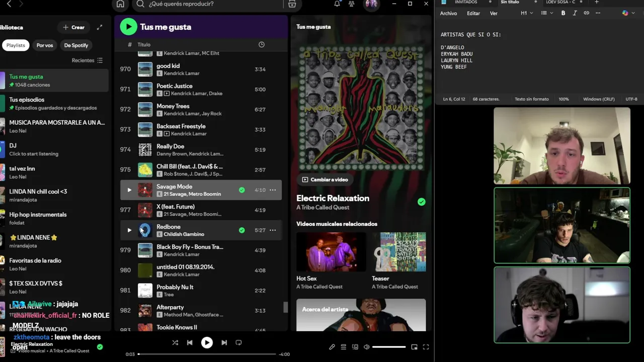Select the Money Trees track title
The width and height of the screenshot is (644, 362).
point(173,106)
